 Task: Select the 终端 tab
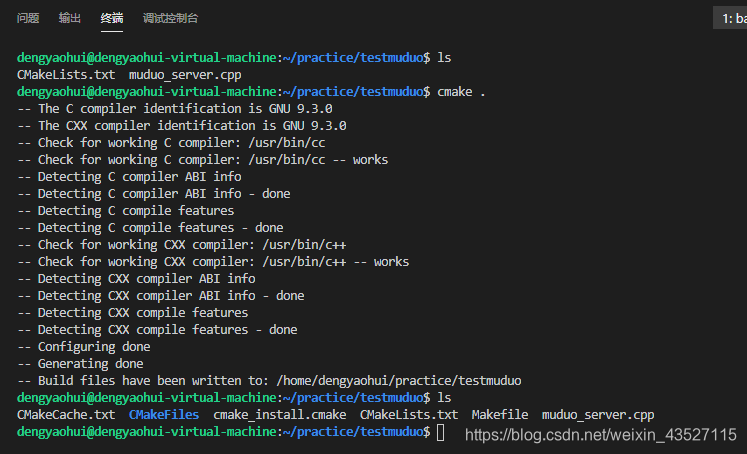[x=112, y=18]
